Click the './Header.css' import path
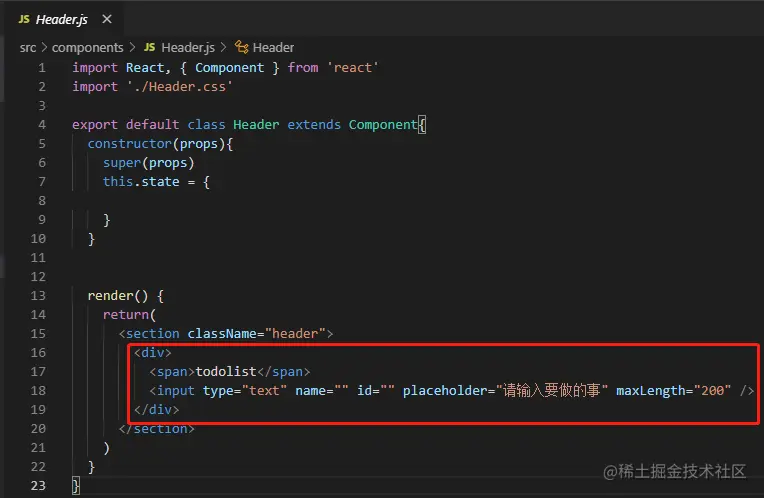764x498 pixels. [179, 87]
